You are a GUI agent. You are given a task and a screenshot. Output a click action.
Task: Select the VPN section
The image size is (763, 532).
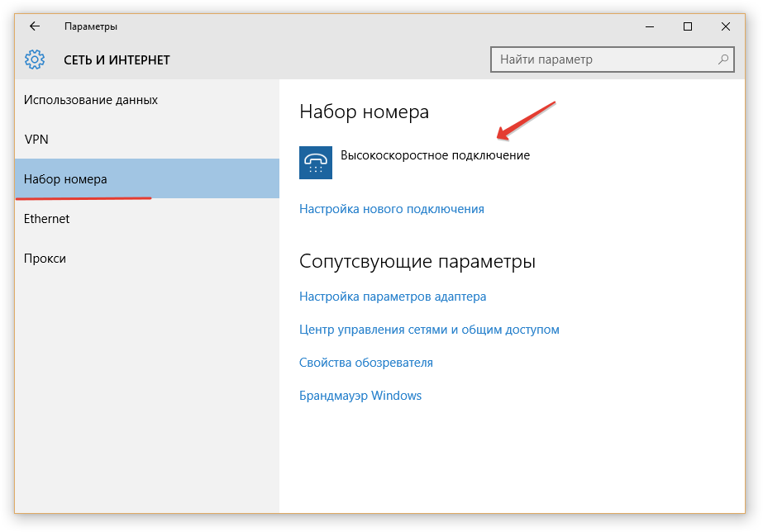tap(146, 139)
